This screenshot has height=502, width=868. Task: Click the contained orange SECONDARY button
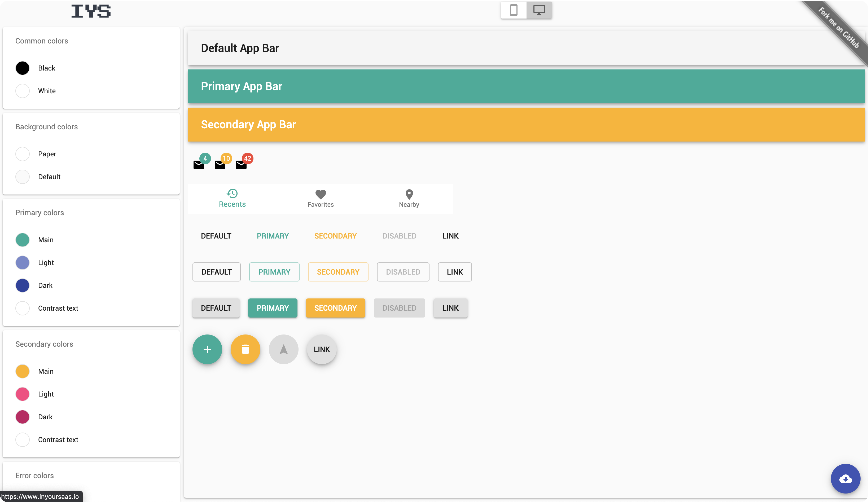pyautogui.click(x=335, y=308)
